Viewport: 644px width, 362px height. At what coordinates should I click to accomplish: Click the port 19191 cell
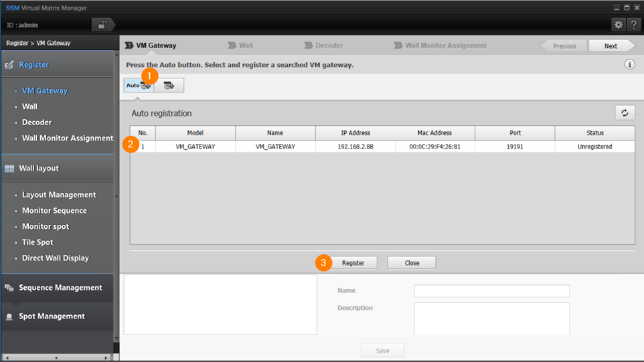(515, 147)
